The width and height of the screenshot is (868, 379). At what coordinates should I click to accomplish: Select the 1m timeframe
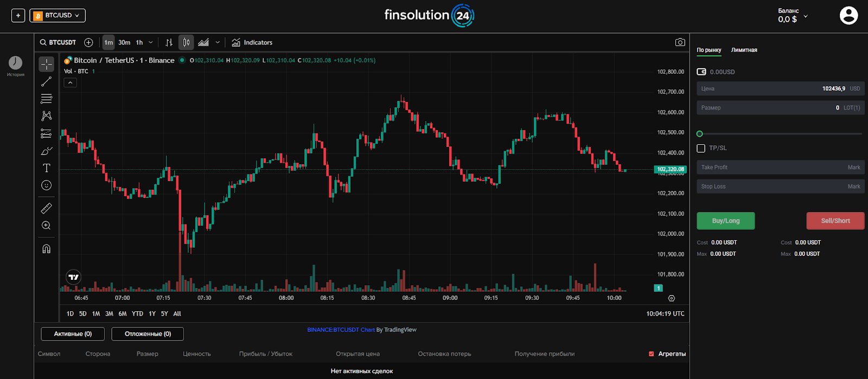click(108, 42)
